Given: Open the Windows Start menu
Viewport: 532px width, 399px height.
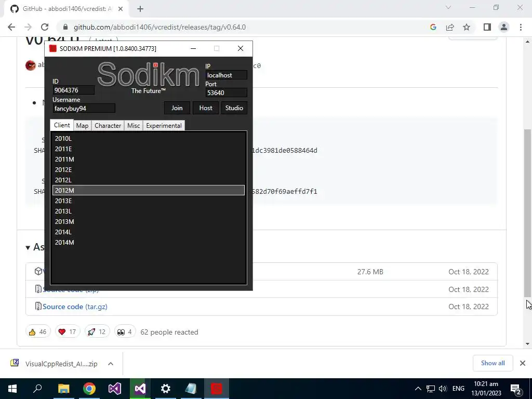Looking at the screenshot, I should [x=12, y=389].
